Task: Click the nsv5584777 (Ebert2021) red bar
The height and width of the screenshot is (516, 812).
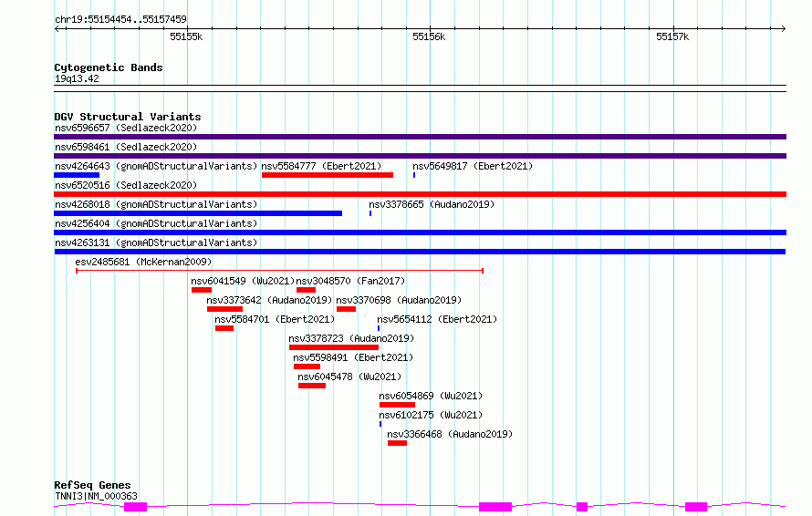Action: click(x=328, y=175)
